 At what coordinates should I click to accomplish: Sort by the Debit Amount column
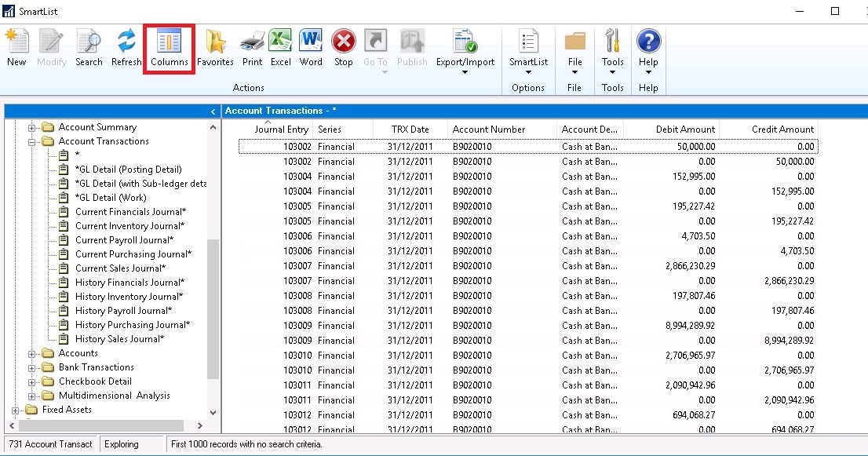point(687,129)
